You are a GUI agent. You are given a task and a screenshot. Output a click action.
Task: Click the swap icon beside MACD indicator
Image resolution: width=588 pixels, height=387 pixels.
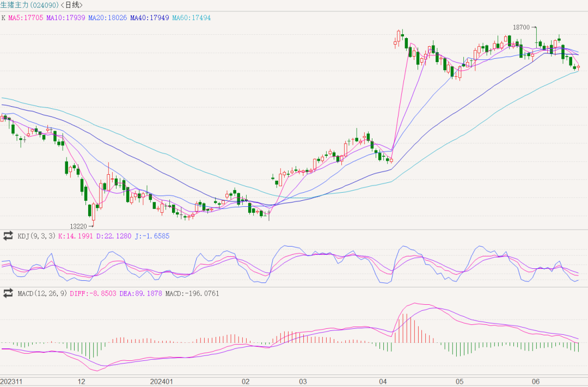pos(8,293)
